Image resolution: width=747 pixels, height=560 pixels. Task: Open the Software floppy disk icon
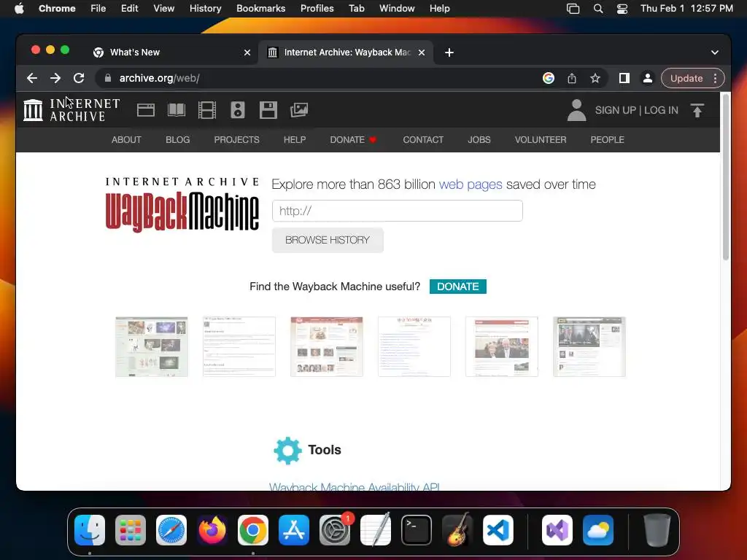pyautogui.click(x=268, y=110)
